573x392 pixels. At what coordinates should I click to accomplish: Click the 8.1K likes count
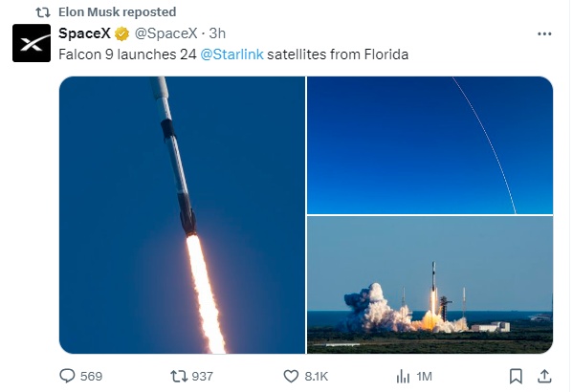[317, 377]
